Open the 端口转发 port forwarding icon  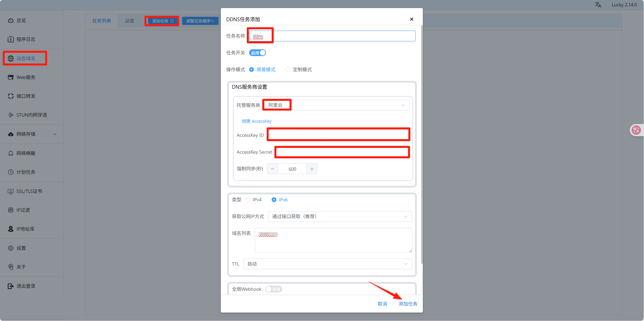[11, 96]
